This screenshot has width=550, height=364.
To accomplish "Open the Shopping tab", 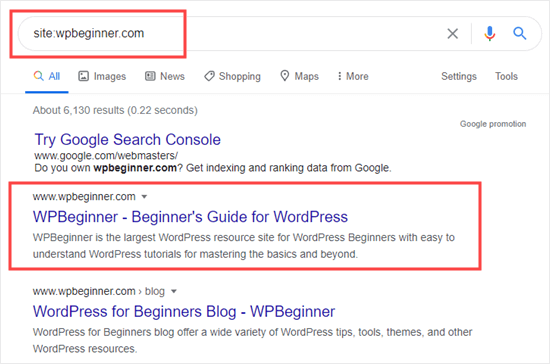I will click(233, 76).
